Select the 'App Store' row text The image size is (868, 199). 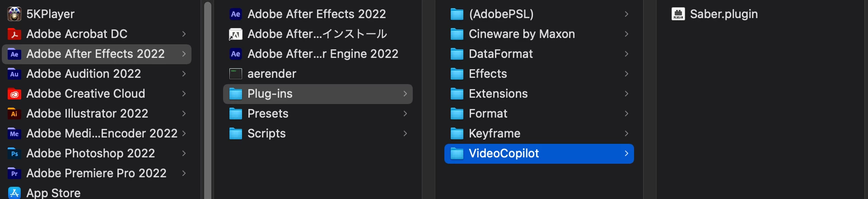(53, 193)
